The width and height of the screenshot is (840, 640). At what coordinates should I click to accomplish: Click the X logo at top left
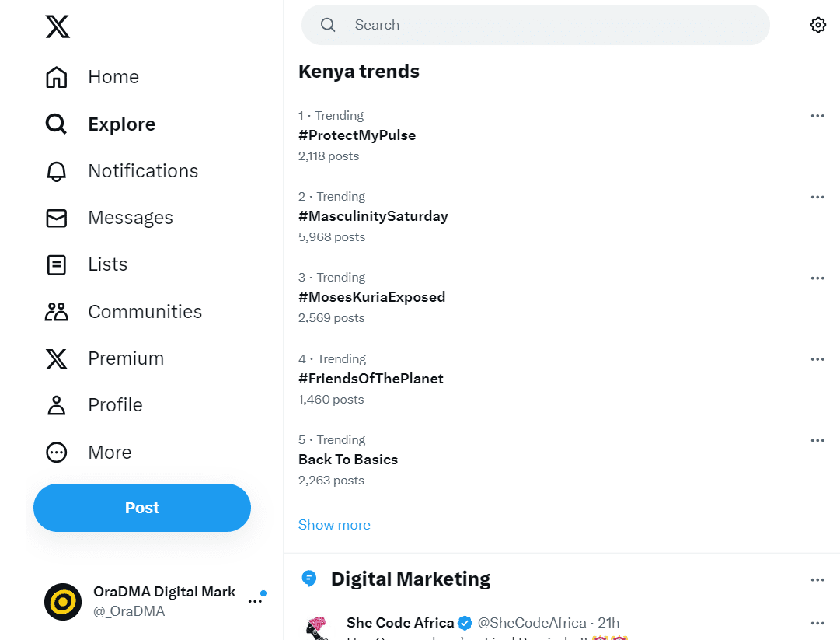click(x=58, y=26)
